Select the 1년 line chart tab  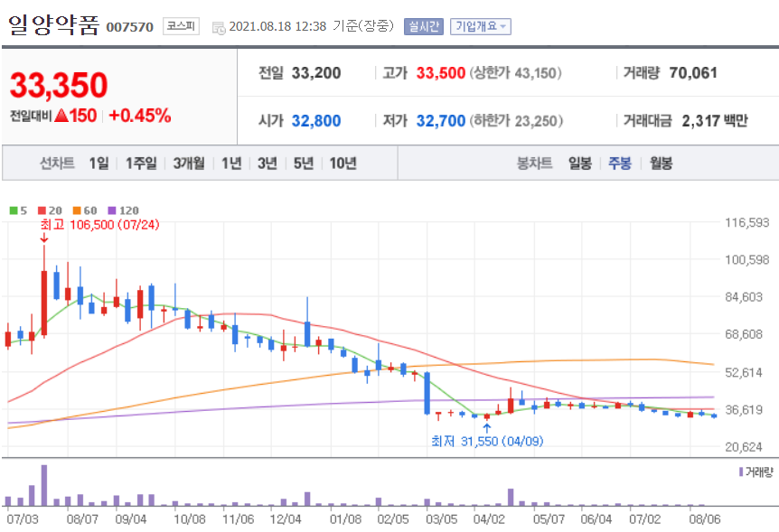[x=231, y=163]
